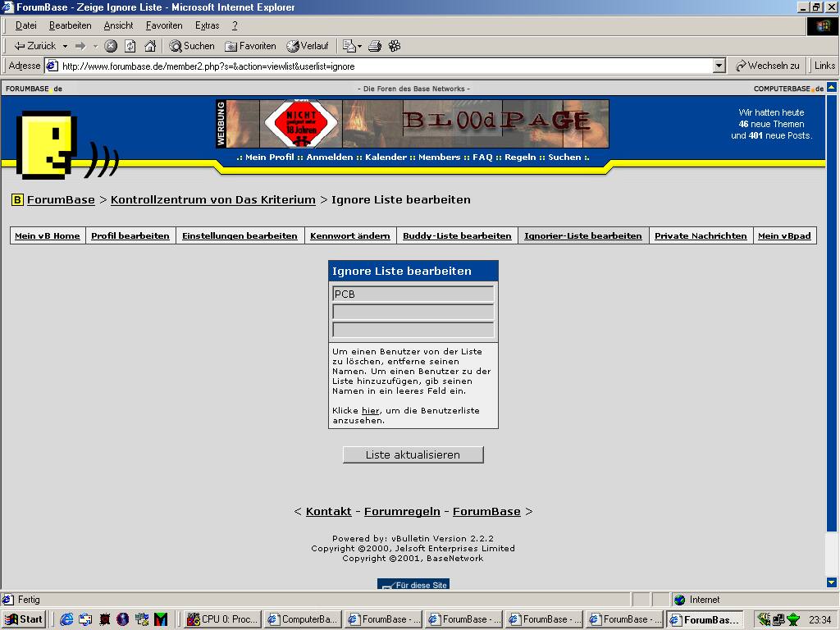Switch to the Ignorier-Liste bearbeiten tab
The height and width of the screenshot is (630, 840).
[583, 235]
